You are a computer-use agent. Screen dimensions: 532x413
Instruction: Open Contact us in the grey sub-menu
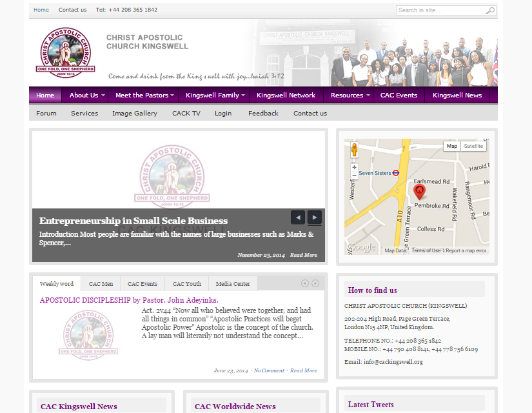(310, 114)
